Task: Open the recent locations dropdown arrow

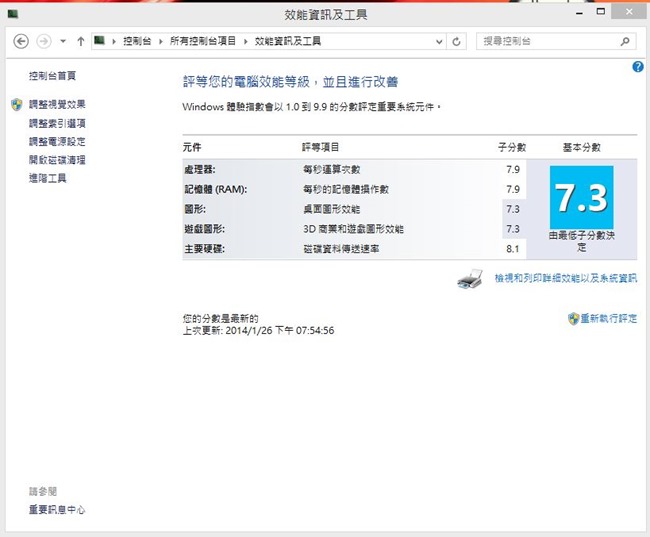Action: pos(62,41)
